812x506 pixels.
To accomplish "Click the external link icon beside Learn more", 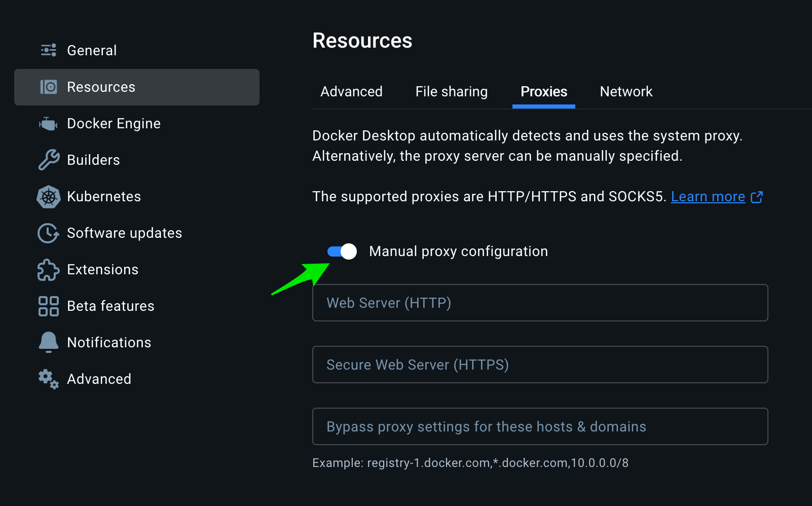I will tap(757, 197).
